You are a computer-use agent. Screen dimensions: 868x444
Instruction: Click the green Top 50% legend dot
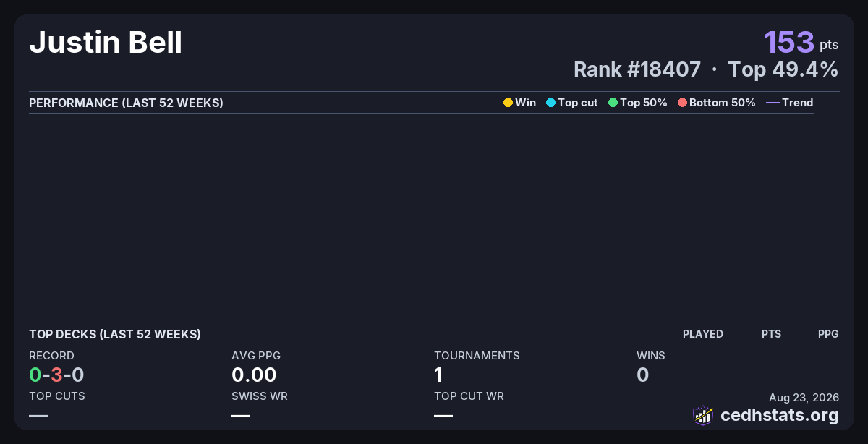tap(613, 103)
